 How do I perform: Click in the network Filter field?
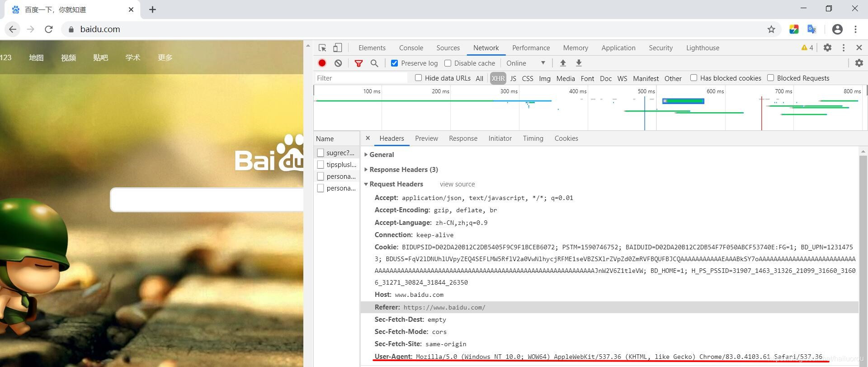point(361,78)
